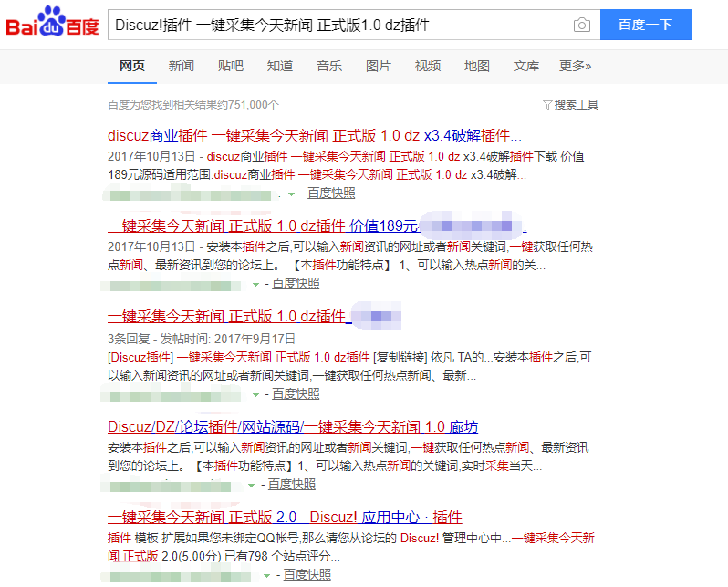This screenshot has height=587, width=728.
Task: Select the 网页 tab
Action: click(132, 66)
